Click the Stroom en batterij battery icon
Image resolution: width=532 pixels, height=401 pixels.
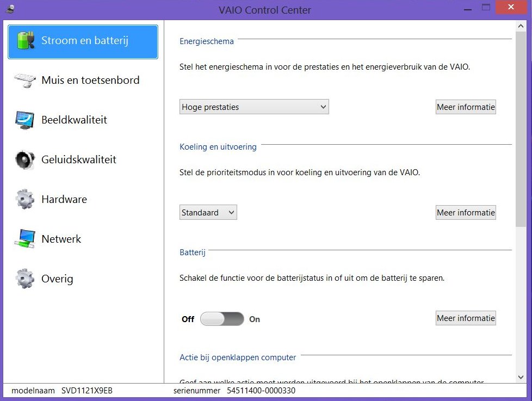pos(26,40)
